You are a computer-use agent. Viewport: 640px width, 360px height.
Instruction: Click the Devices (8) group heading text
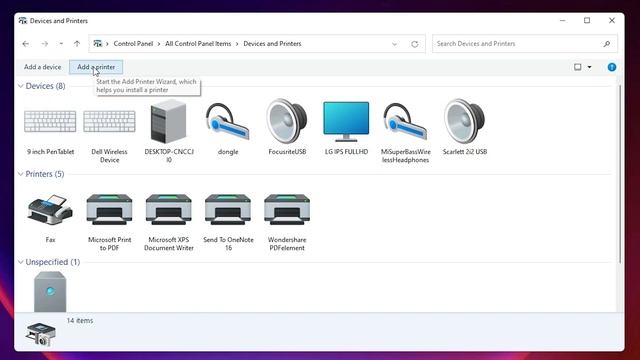pos(45,86)
